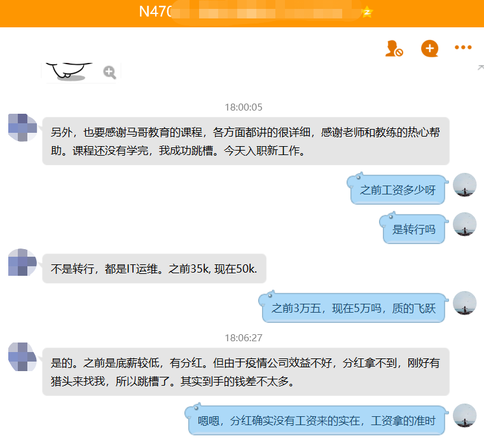Click the "是转行吗" message bubble
484x448 pixels.
click(x=414, y=229)
